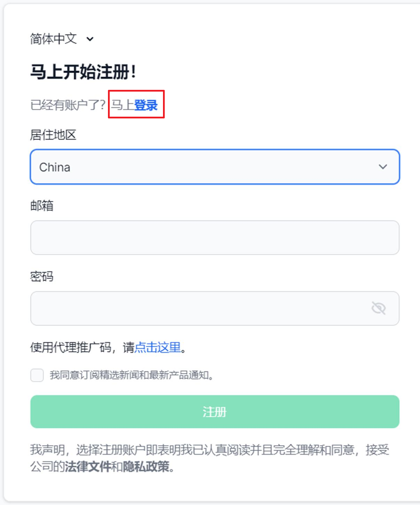Screen dimensions: 420x505
Task: Submit the registration form
Action: pyautogui.click(x=215, y=412)
